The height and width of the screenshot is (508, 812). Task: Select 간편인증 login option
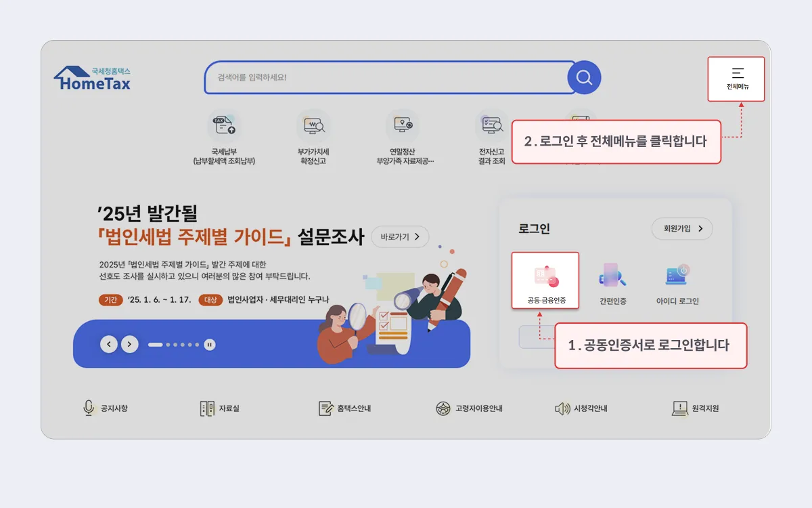tap(612, 283)
